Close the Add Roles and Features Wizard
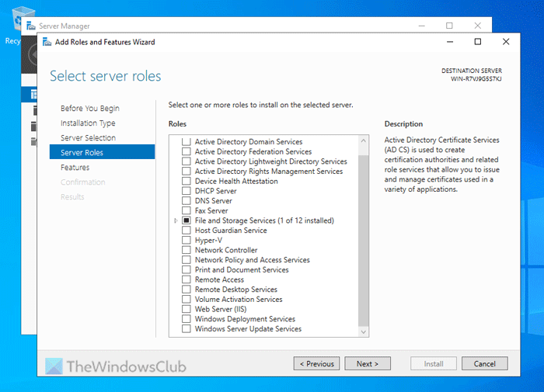544x392 pixels. (x=506, y=42)
